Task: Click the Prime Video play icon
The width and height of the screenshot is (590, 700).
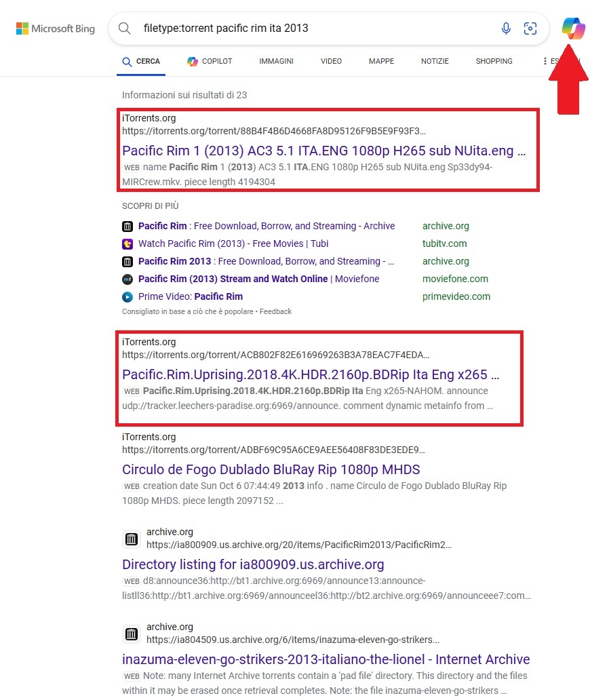Action: click(x=127, y=297)
